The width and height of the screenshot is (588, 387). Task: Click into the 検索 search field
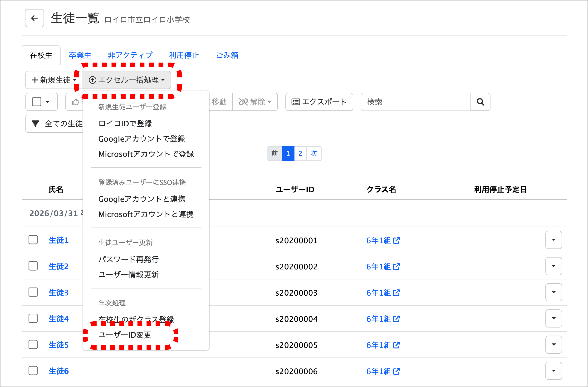coord(415,102)
